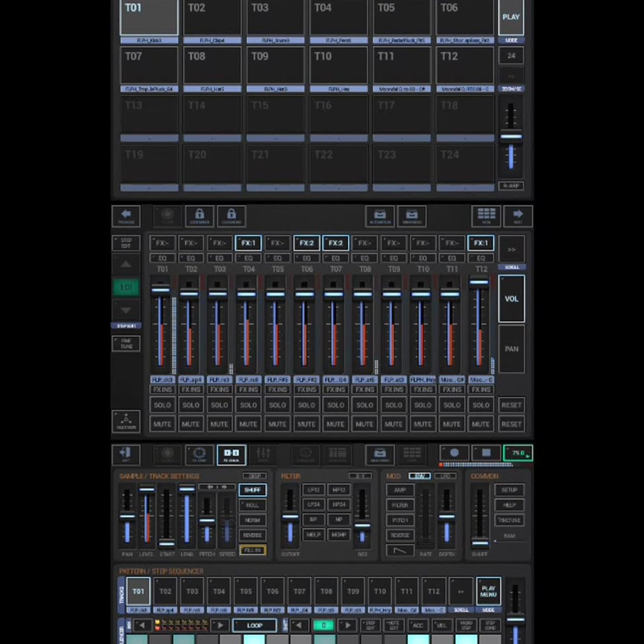
Task: Click the second padlock icon in mixer toolbar
Action: [231, 216]
